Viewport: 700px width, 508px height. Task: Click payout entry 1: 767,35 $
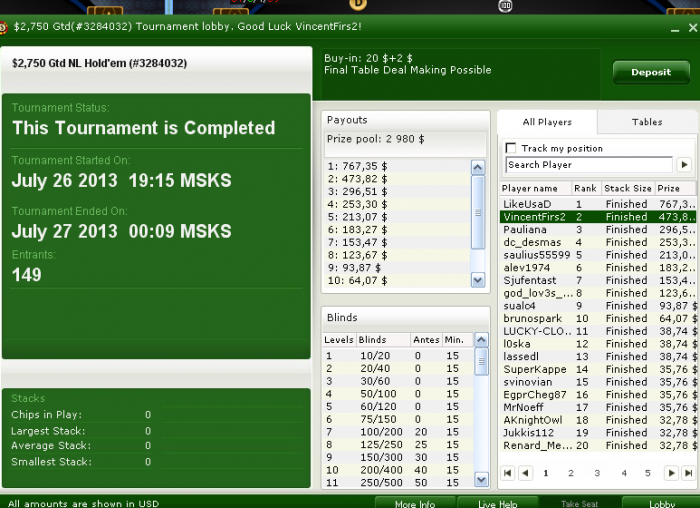click(397, 166)
